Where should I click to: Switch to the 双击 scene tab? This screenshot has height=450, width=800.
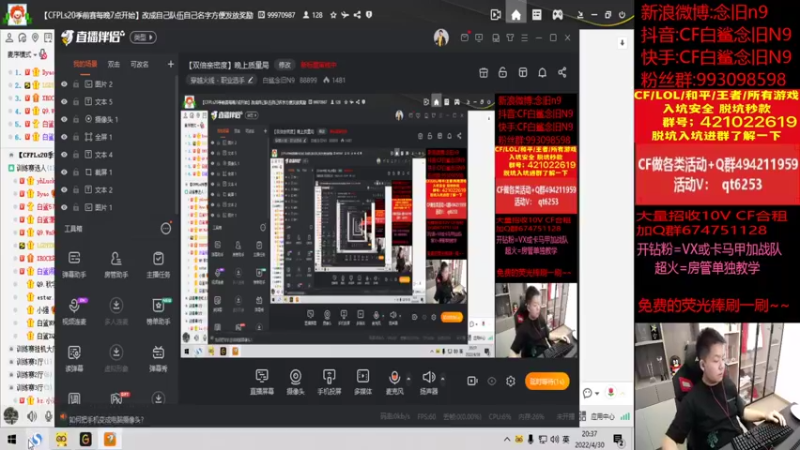click(114, 64)
